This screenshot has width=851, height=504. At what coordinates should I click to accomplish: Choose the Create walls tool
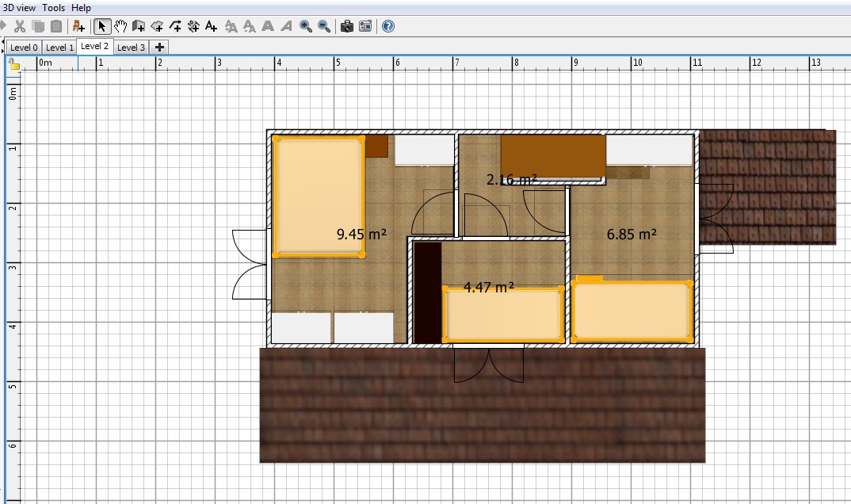(139, 26)
